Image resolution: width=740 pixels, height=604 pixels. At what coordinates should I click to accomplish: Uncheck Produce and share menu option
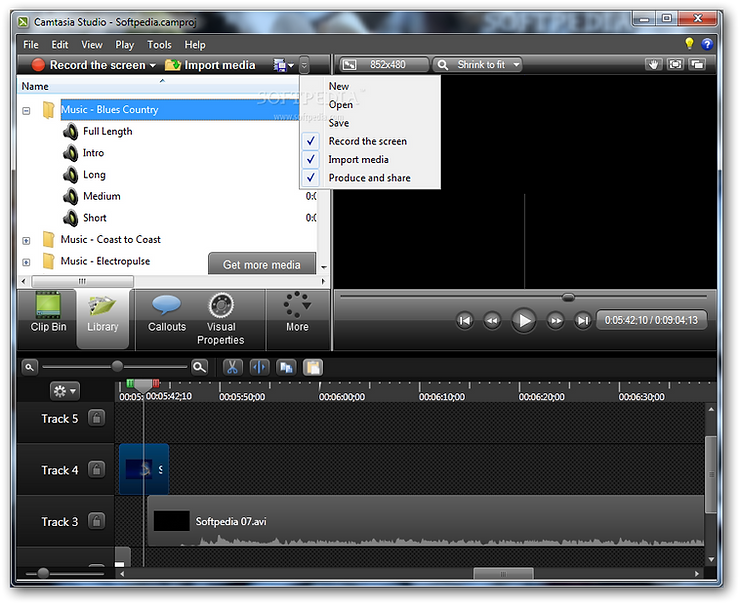(x=311, y=178)
